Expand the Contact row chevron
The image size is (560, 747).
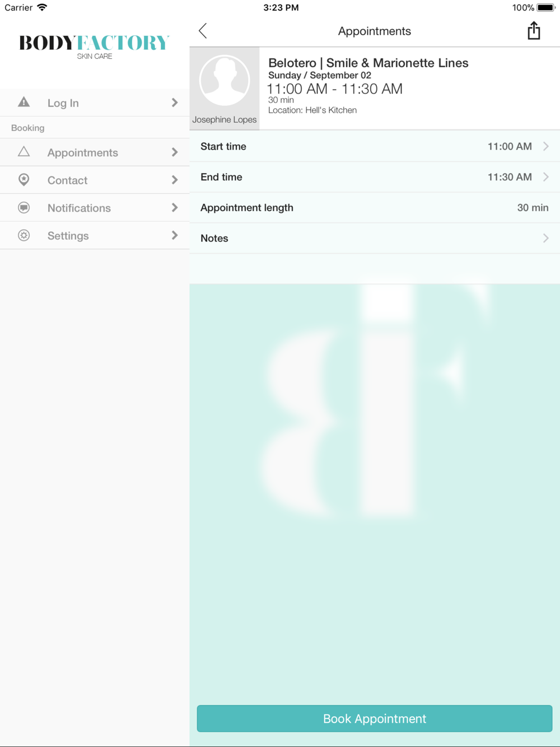click(x=175, y=180)
